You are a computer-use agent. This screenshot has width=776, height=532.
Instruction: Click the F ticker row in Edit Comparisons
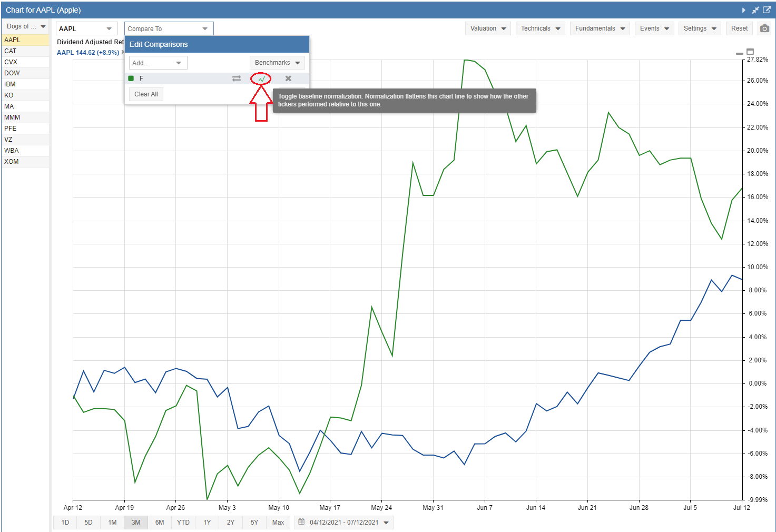tap(217, 78)
